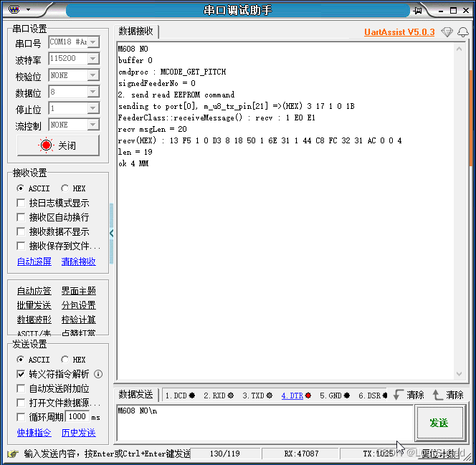This screenshot has width=476, height=465.
Task: Enable 接收保存到文件 checkbox
Action: (21, 246)
